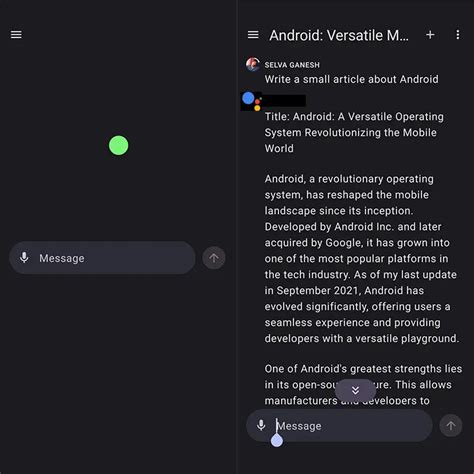Click the colorful assistant dots avatar
This screenshot has height=474, width=474.
point(252,101)
